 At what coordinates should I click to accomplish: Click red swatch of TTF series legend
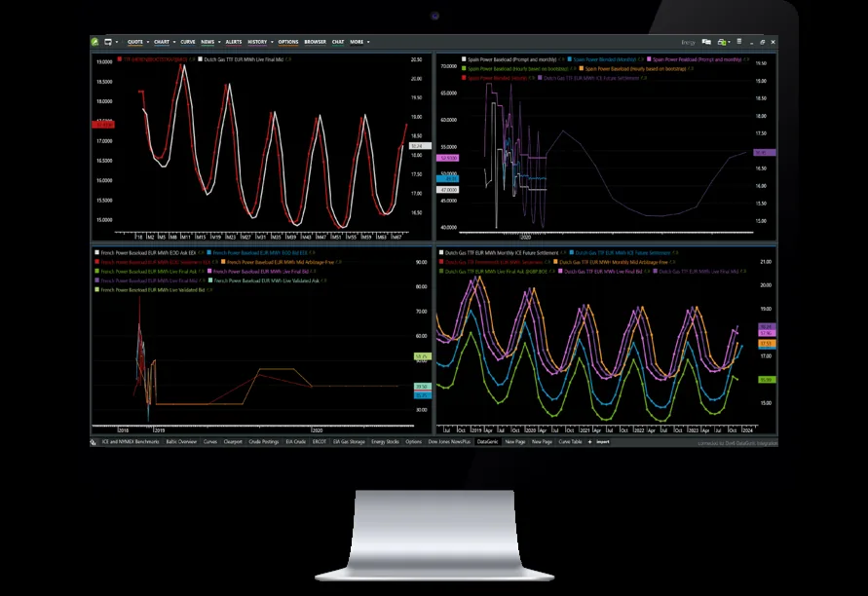120,59
